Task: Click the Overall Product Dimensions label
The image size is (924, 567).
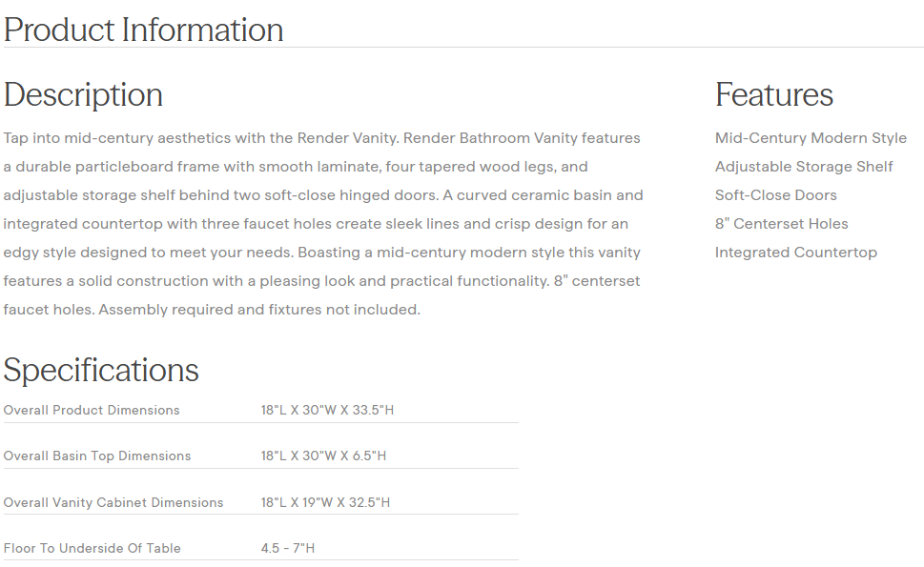Action: pos(92,410)
